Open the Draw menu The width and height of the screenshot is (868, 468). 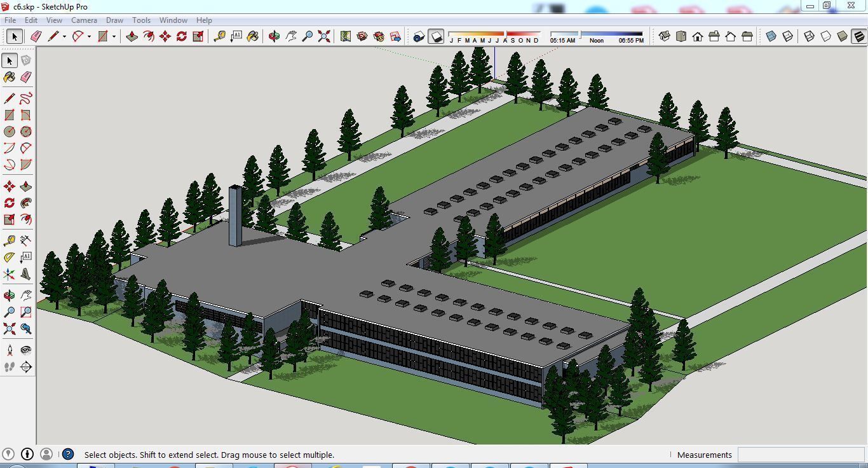coord(114,20)
